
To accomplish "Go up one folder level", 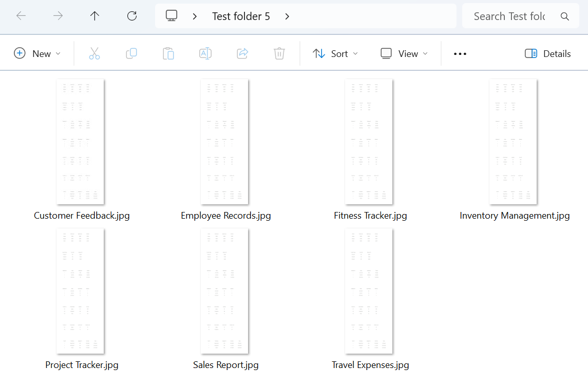I will [94, 16].
